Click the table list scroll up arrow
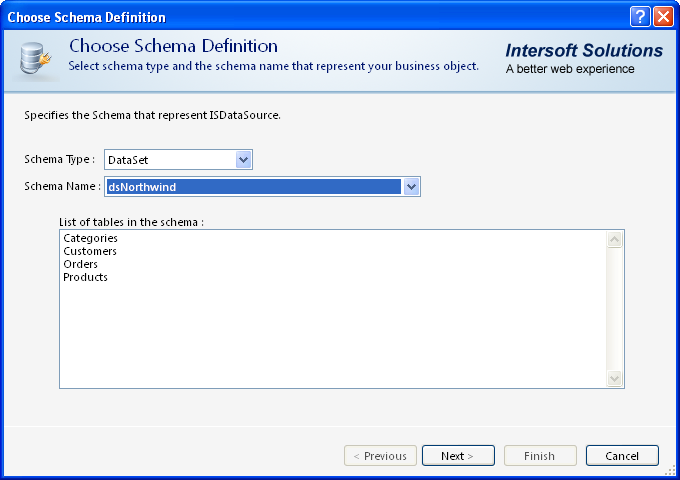Screen dimensions: 680x480 (x=615, y=239)
